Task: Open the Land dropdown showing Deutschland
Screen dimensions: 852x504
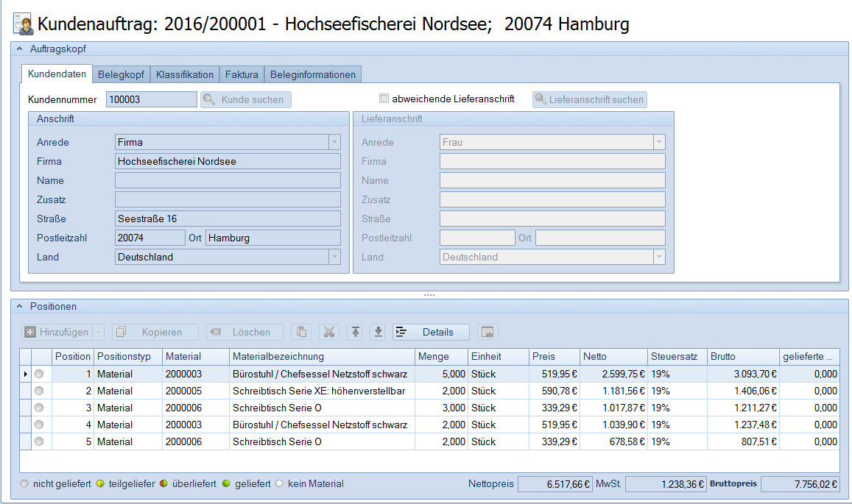Action: pyautogui.click(x=334, y=257)
